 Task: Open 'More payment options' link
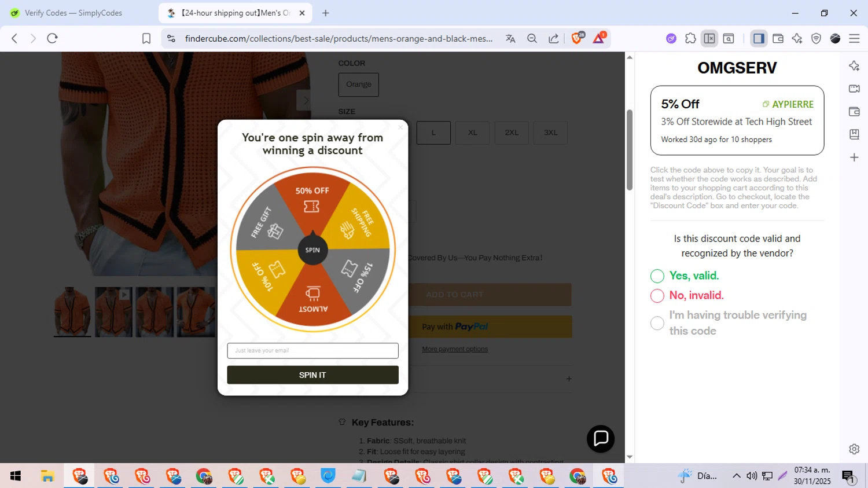[455, 349]
